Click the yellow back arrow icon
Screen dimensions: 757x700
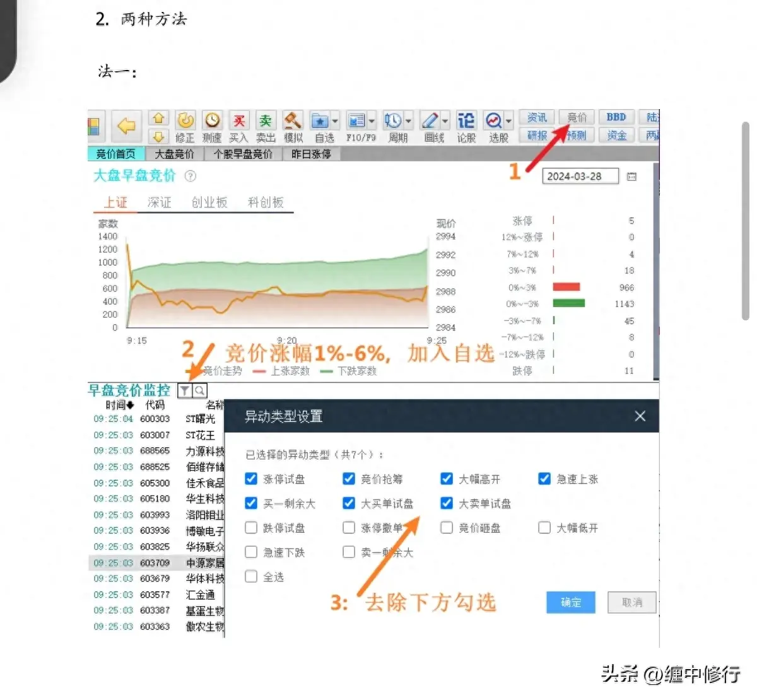coord(127,126)
